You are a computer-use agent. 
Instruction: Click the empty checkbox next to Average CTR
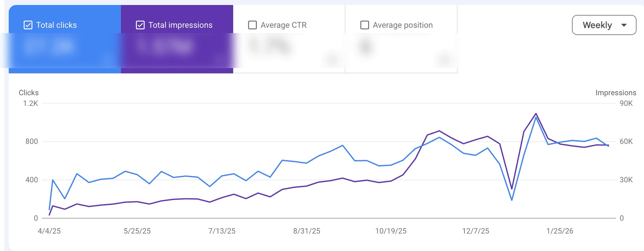coord(252,24)
